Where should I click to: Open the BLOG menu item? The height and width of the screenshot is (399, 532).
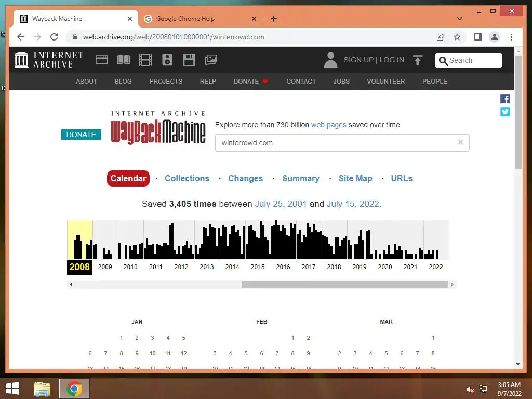click(x=123, y=82)
